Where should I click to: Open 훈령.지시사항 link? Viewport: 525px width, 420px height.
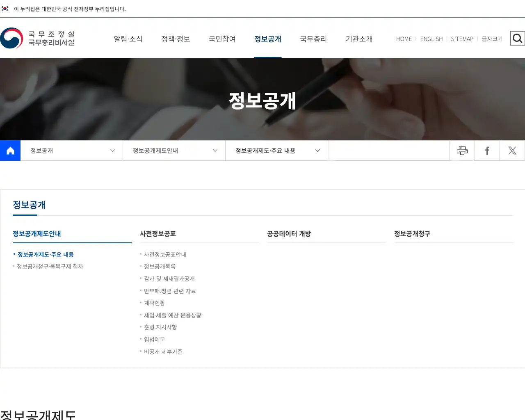point(160,327)
